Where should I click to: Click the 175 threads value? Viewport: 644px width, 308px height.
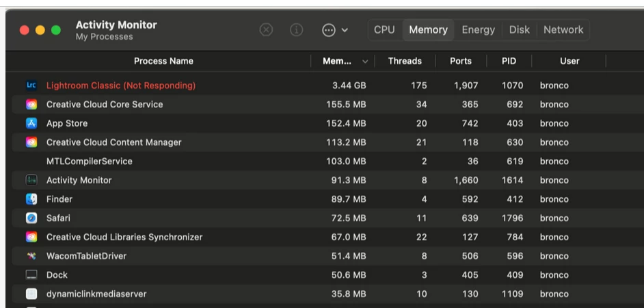[x=419, y=86]
